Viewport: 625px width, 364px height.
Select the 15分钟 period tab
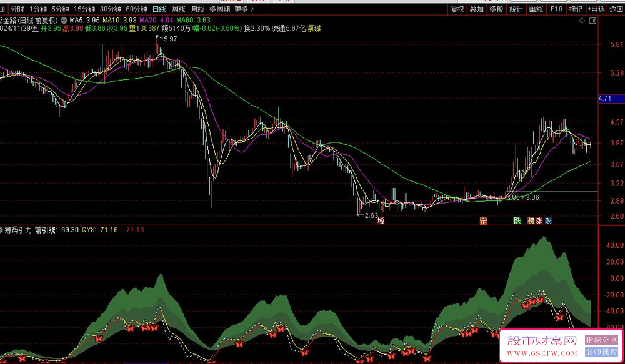coord(84,9)
